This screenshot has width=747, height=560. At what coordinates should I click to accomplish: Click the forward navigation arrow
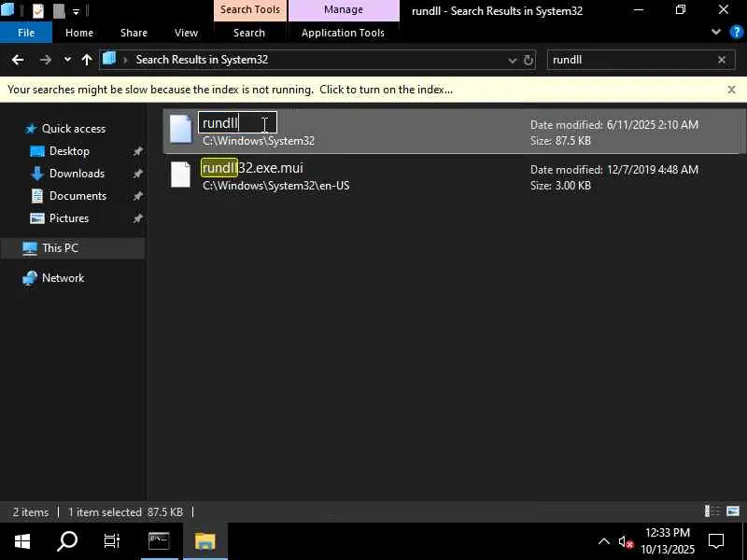pyautogui.click(x=45, y=60)
